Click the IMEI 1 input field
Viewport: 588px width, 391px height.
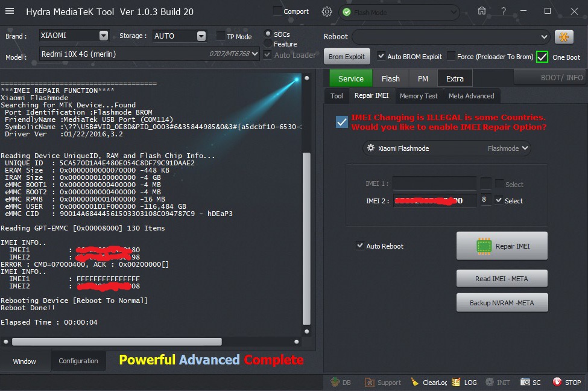coord(434,183)
